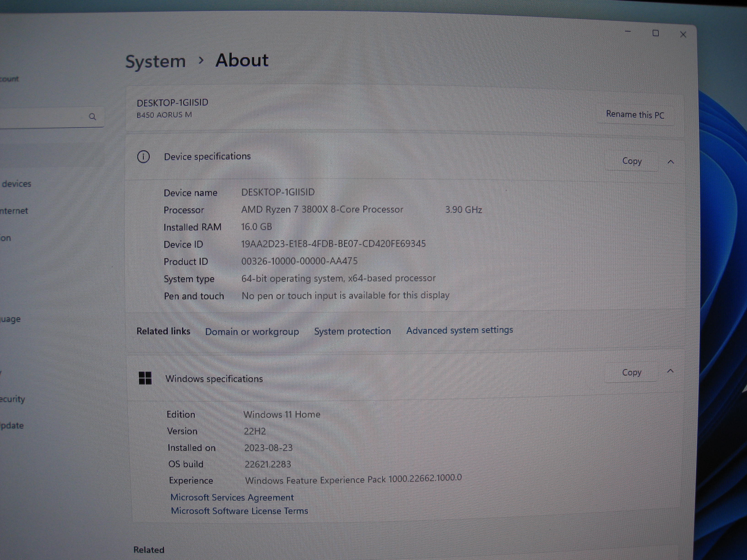Copy the Device specifications
747x560 pixels.
631,161
